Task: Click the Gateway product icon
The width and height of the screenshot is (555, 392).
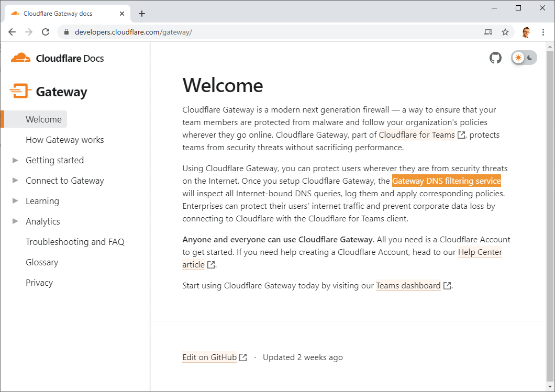Action: tap(20, 91)
